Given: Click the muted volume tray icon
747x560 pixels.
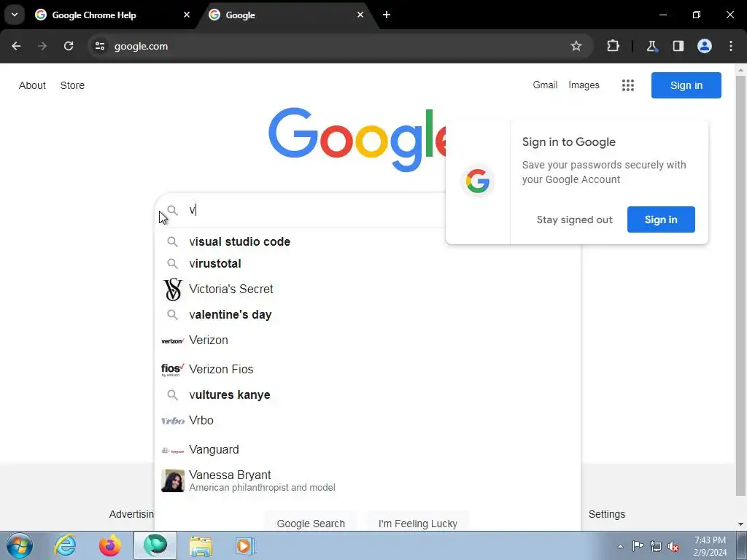Looking at the screenshot, I should [673, 546].
